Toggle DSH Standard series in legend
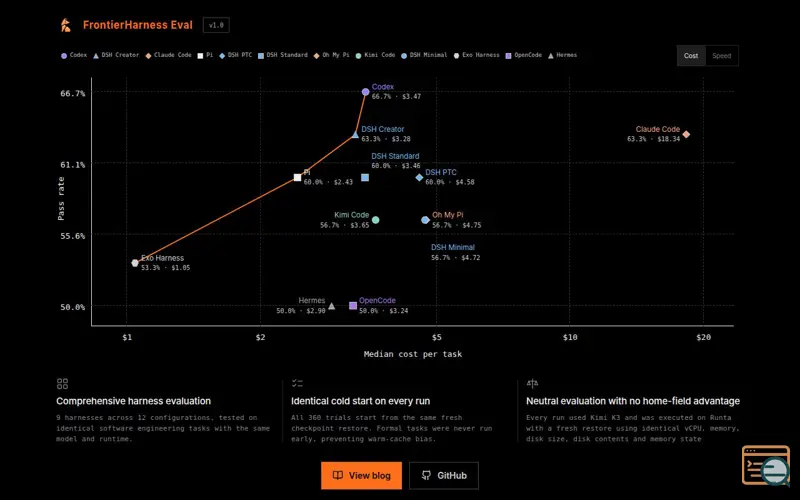 (283, 55)
